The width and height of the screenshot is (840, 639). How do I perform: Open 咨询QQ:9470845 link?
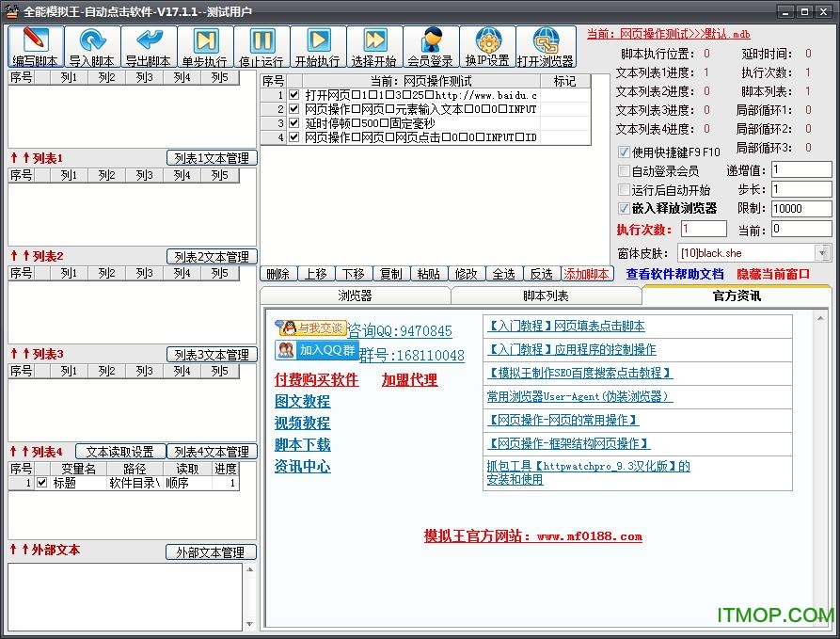point(400,330)
